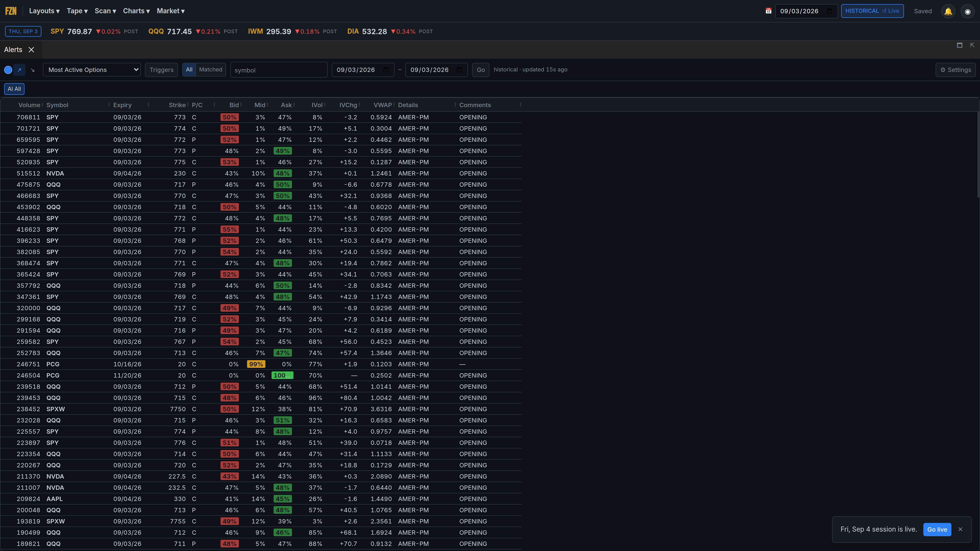Click IVChg value +80.4
This screenshot has height=551, width=980.
pyautogui.click(x=348, y=398)
